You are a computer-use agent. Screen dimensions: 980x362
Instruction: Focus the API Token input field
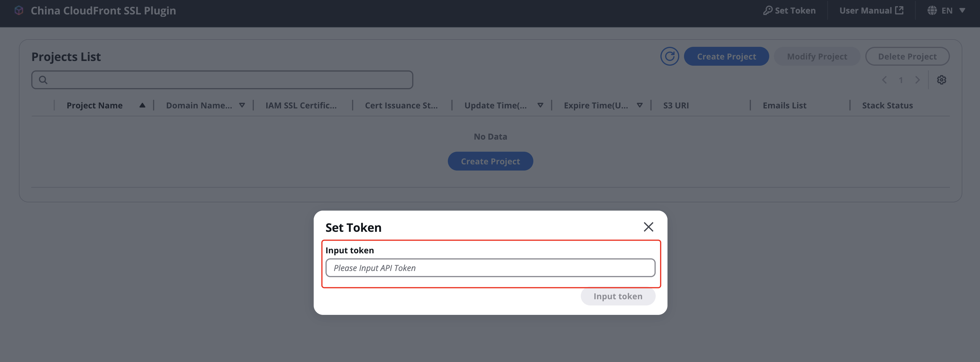point(490,268)
